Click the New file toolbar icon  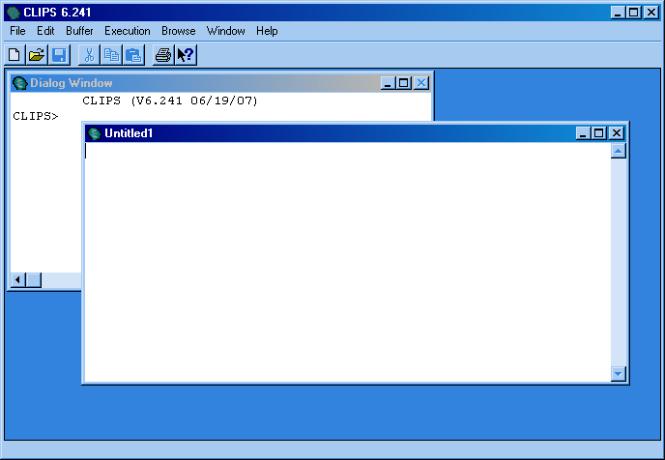click(15, 55)
